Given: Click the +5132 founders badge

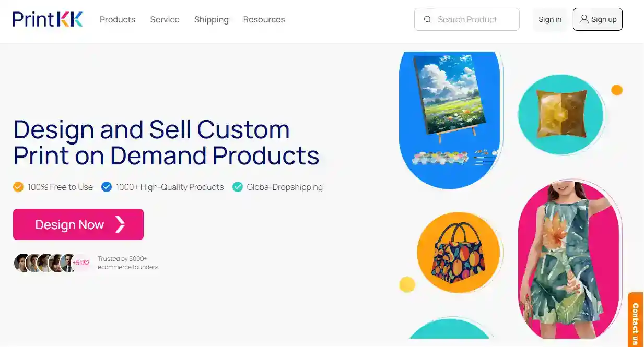Looking at the screenshot, I should [81, 263].
